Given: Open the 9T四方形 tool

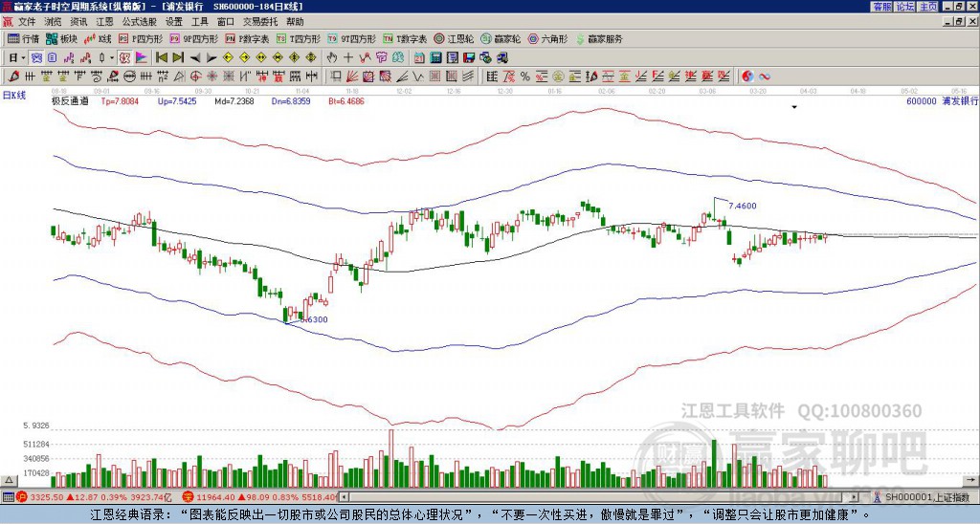Looking at the screenshot, I should click(351, 38).
